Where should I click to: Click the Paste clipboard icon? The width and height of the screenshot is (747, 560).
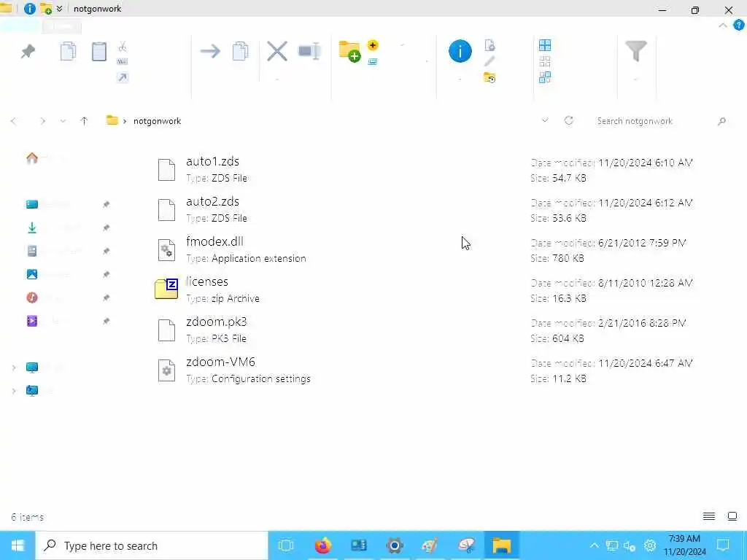99,52
